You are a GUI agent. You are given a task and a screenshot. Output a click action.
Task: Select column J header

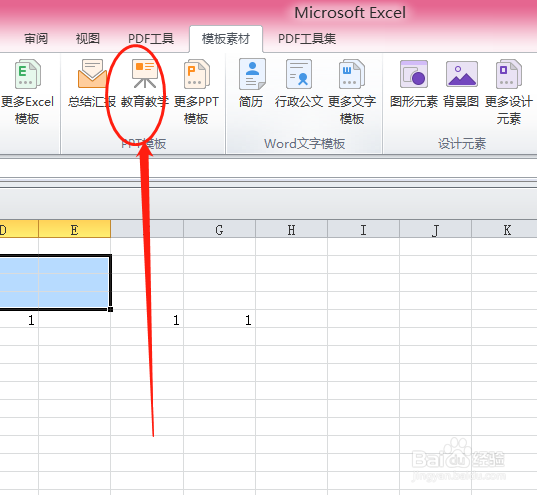(435, 229)
